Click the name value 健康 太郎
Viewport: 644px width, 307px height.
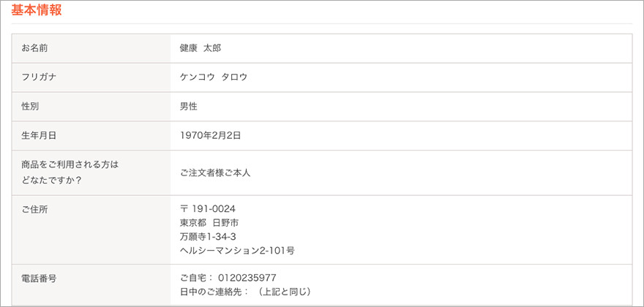[201, 48]
